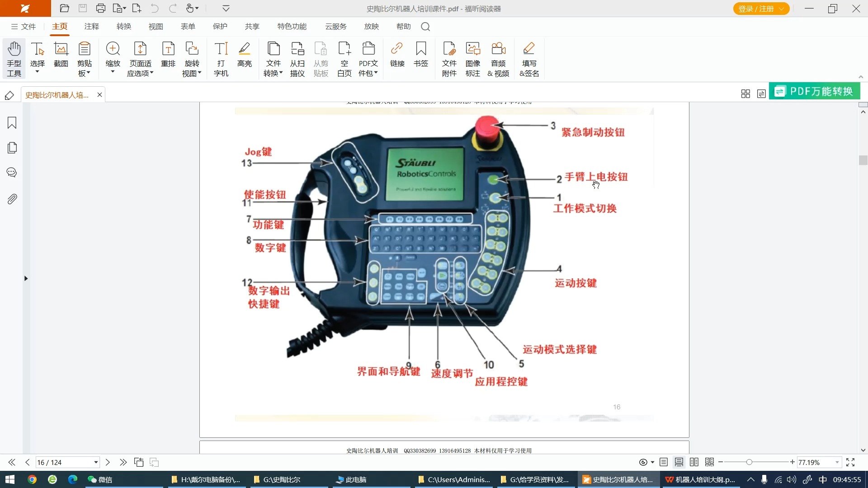This screenshot has width=868, height=488.
Task: Go to the next page
Action: click(x=108, y=462)
